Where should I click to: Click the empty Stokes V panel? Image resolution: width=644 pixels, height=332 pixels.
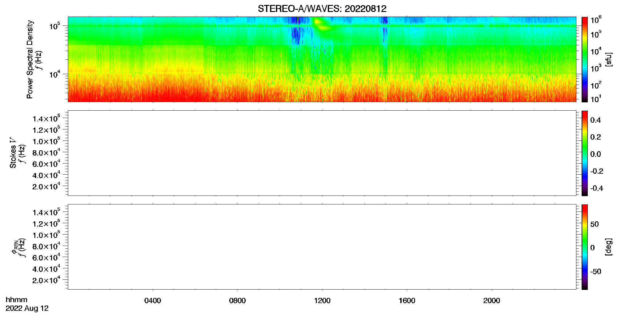click(x=322, y=153)
